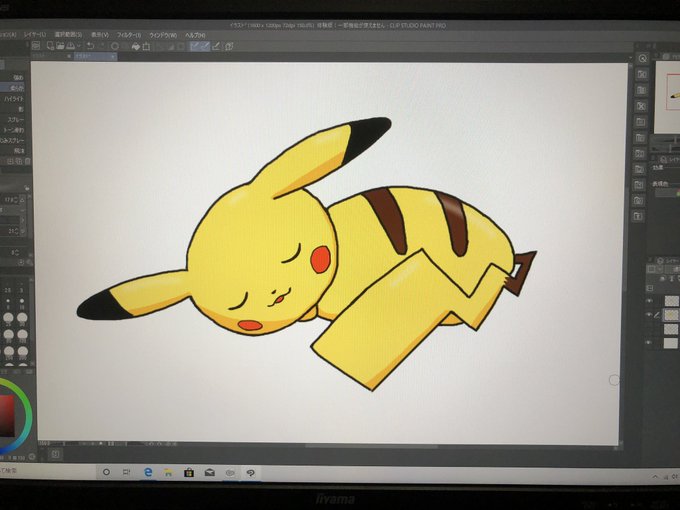Image resolution: width=680 pixels, height=510 pixels.
Task: Open the ウィンドウ(W) menu
Action: coord(163,35)
